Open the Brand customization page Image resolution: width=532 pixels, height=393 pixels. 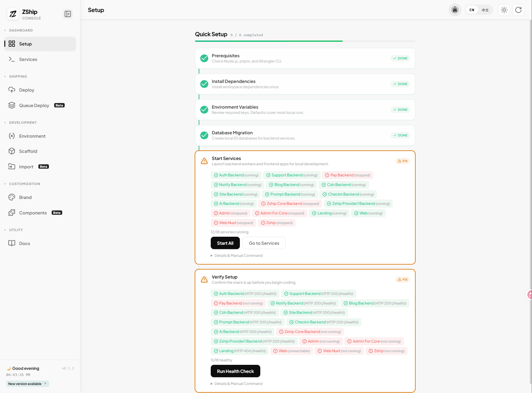25,197
